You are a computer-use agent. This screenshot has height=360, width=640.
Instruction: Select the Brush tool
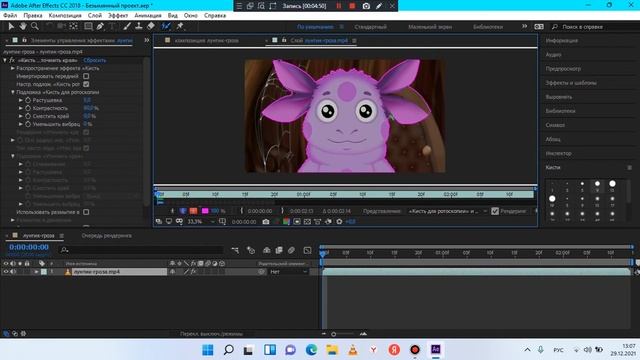click(127, 26)
